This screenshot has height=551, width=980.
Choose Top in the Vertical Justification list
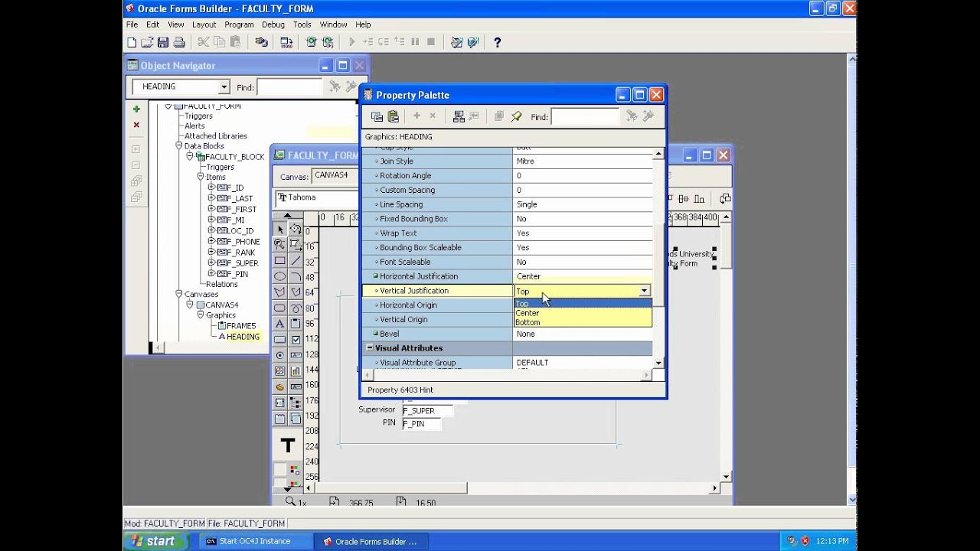coord(583,303)
